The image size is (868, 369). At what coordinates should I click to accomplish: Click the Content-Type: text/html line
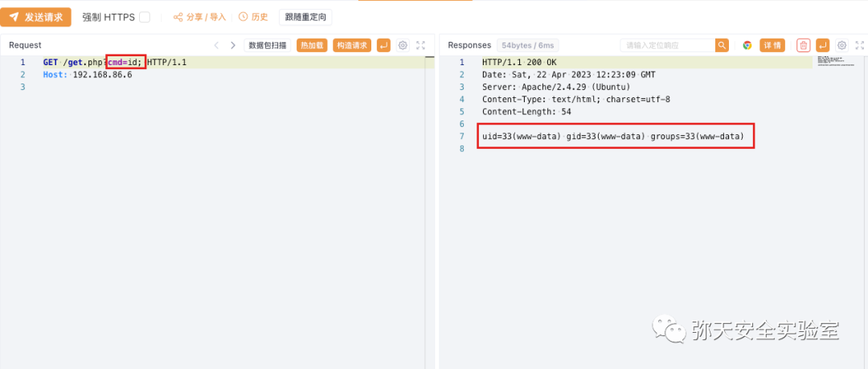(x=576, y=99)
